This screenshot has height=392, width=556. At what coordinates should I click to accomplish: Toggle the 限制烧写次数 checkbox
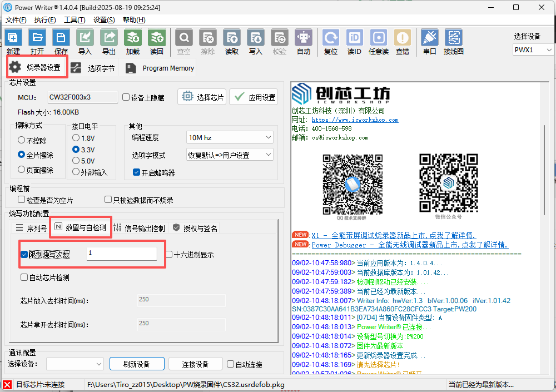[24, 254]
